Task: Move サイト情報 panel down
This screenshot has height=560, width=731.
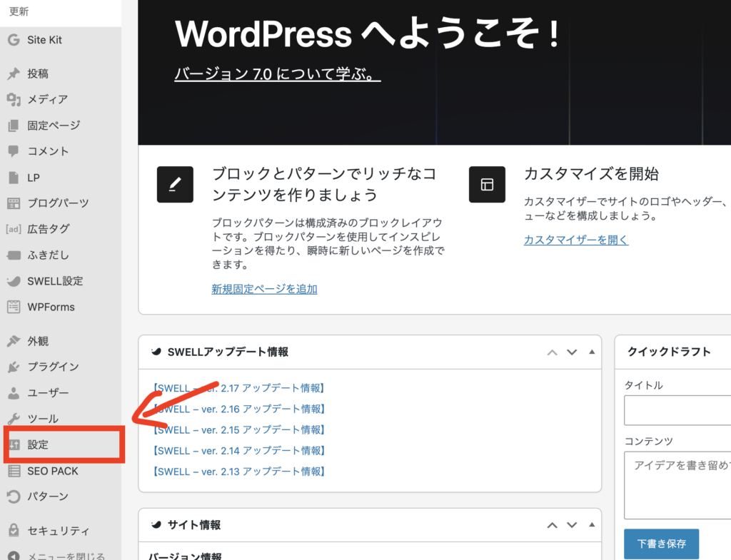Action: [572, 525]
